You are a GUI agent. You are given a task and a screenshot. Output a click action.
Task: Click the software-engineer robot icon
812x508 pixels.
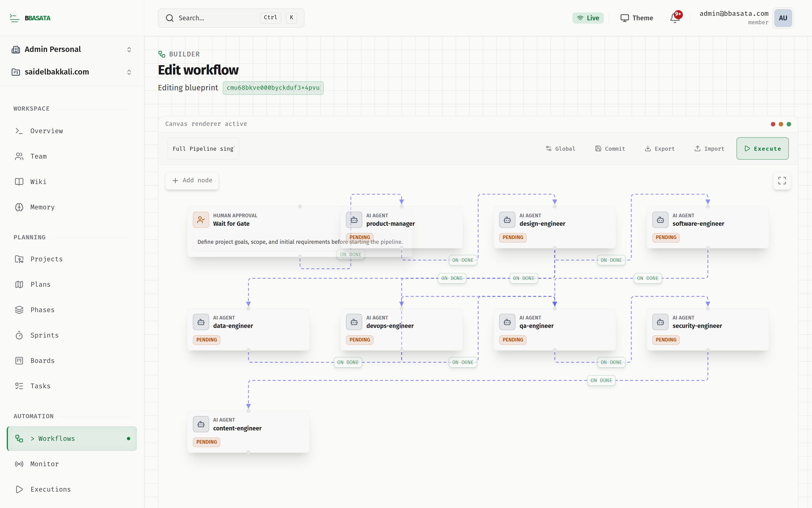tap(660, 220)
